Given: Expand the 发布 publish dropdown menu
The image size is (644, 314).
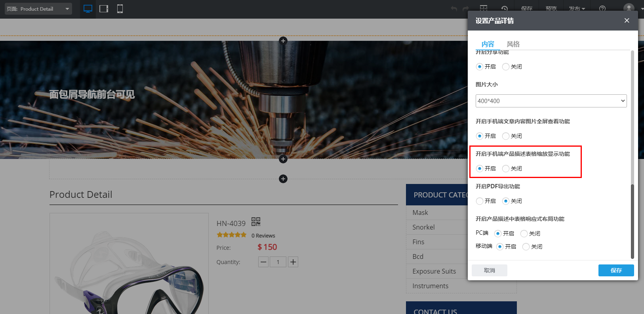Looking at the screenshot, I should point(577,8).
